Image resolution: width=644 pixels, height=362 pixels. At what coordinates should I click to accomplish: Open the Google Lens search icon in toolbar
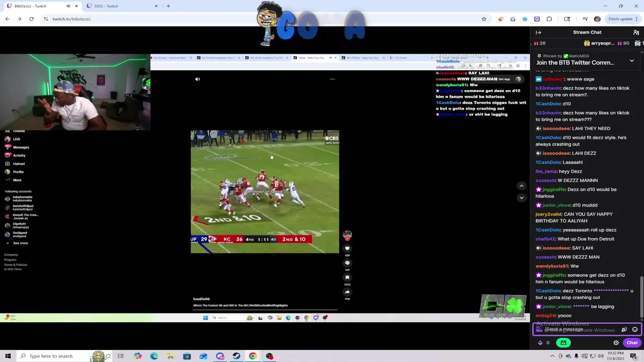pos(567,19)
